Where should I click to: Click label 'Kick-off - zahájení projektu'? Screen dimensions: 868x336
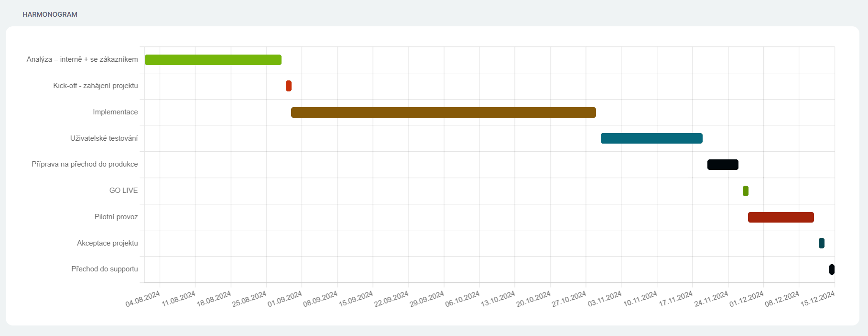coord(96,86)
